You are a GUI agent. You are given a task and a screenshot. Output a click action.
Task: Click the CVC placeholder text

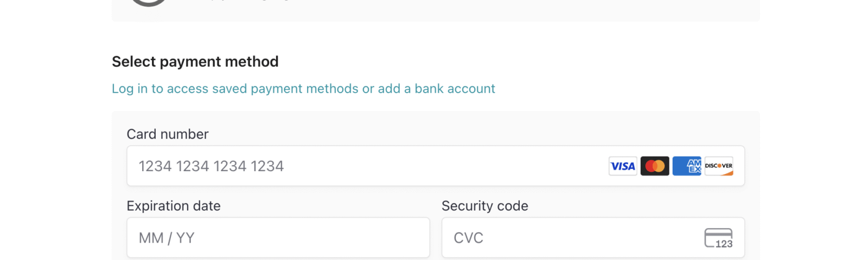point(468,238)
